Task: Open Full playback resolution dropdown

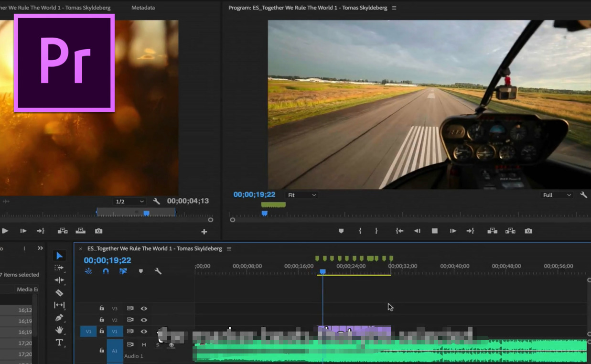Action: pyautogui.click(x=557, y=195)
